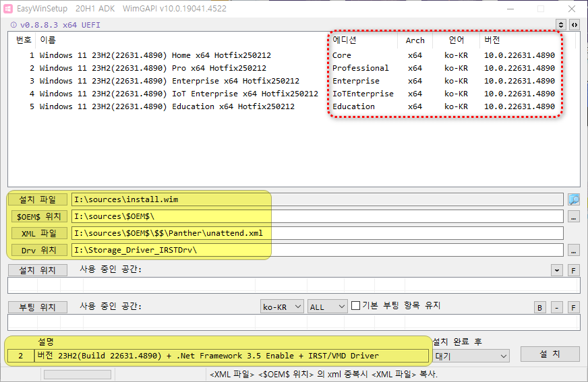Open the ko-KR language dropdown
Image resolution: width=588 pixels, height=382 pixels.
tap(282, 307)
